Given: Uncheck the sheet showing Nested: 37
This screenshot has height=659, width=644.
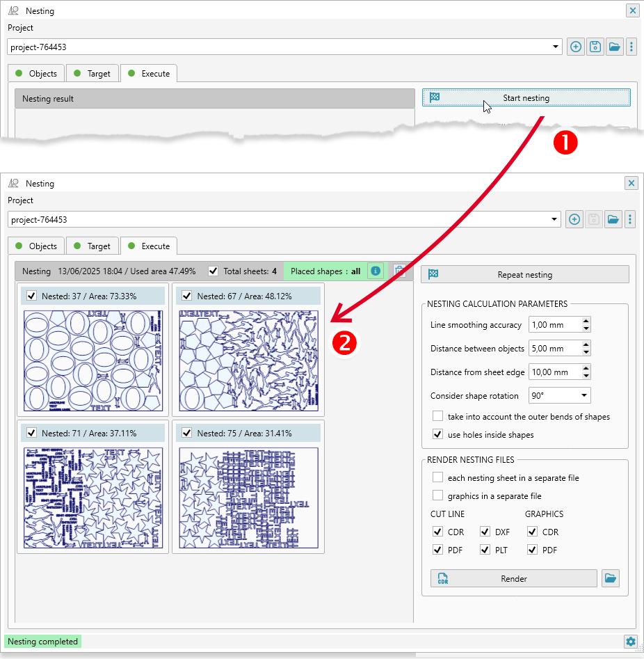Looking at the screenshot, I should 31,296.
